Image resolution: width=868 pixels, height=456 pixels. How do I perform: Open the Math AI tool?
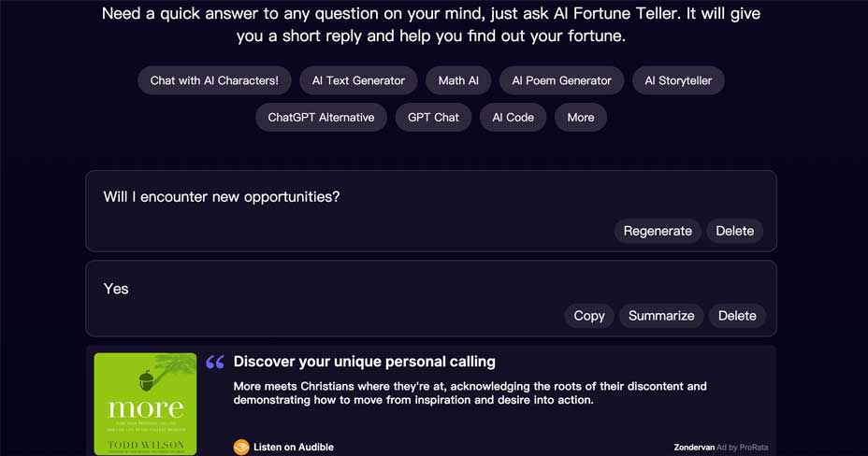tap(458, 80)
